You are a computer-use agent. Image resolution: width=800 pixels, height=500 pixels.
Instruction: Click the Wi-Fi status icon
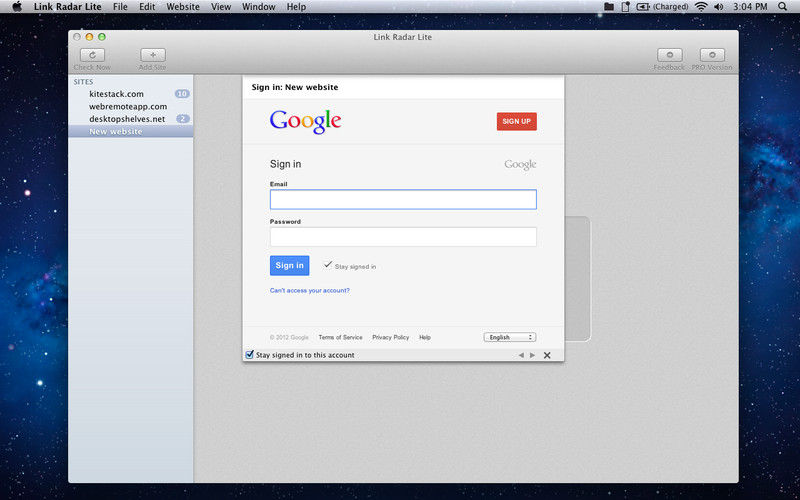(702, 7)
